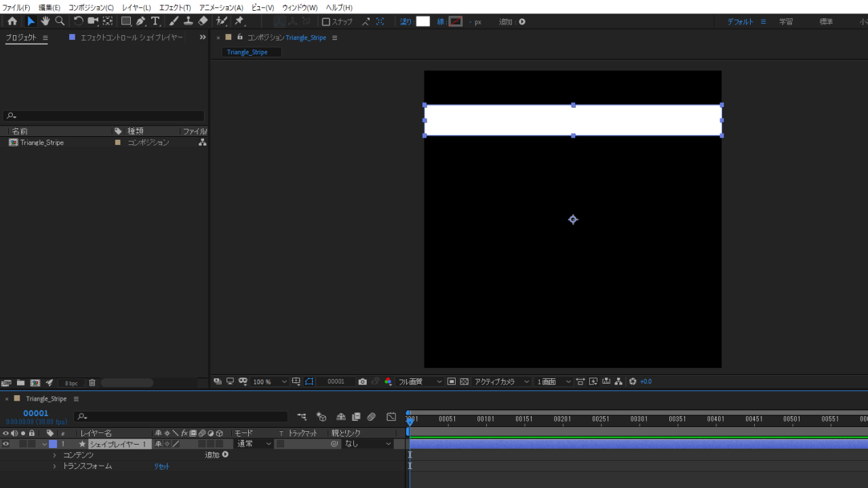Image resolution: width=868 pixels, height=488 pixels.
Task: Expand the コンテンツ property group
Action: click(55, 455)
